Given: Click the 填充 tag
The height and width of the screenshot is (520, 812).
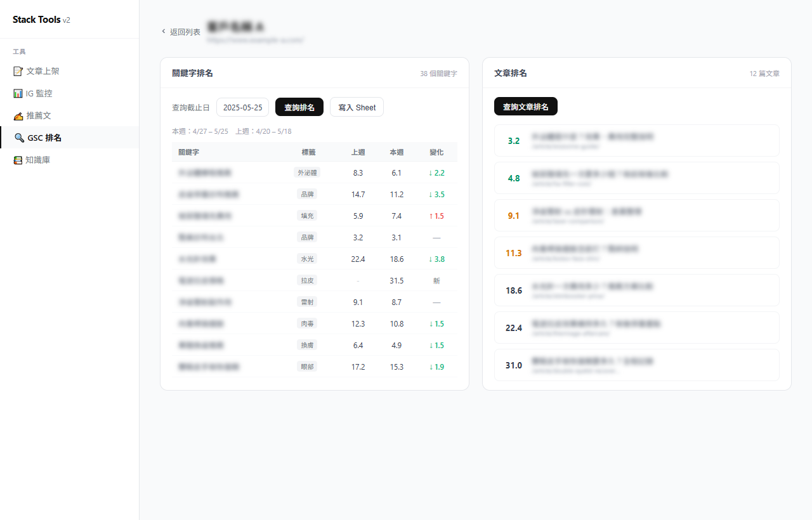Looking at the screenshot, I should (x=308, y=216).
